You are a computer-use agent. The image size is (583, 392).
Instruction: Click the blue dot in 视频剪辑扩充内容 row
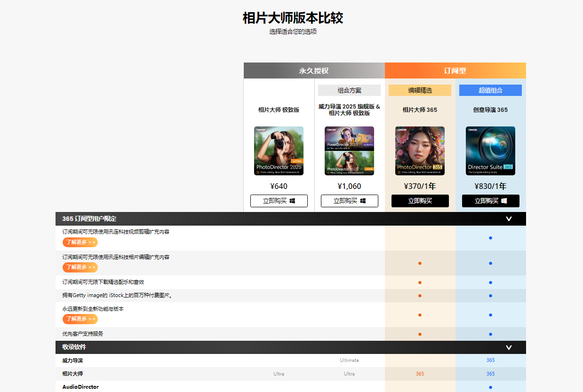491,238
